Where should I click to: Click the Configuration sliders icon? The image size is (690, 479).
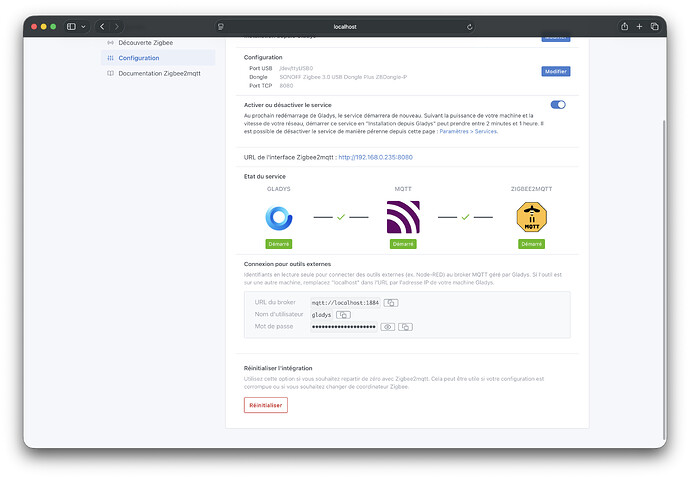pyautogui.click(x=110, y=58)
